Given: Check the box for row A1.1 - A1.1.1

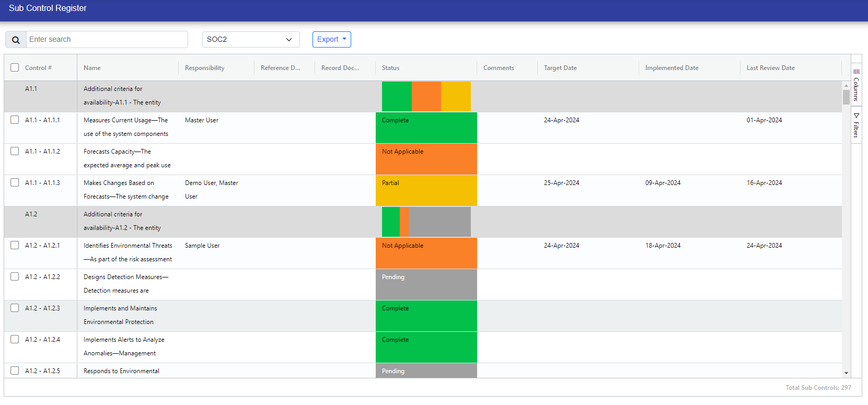Looking at the screenshot, I should [15, 120].
